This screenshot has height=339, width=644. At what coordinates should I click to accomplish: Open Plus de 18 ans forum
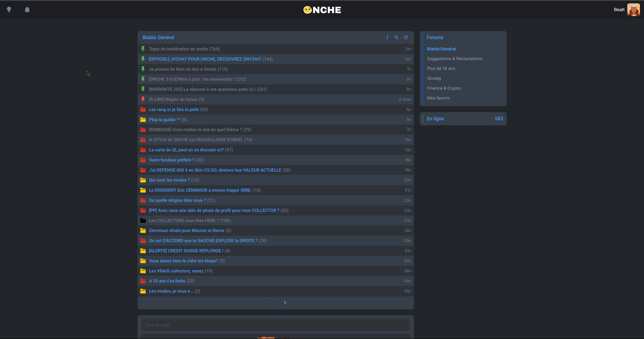441,68
